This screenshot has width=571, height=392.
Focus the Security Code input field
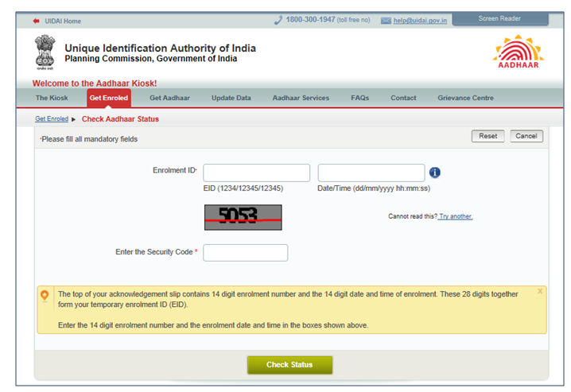pyautogui.click(x=246, y=253)
